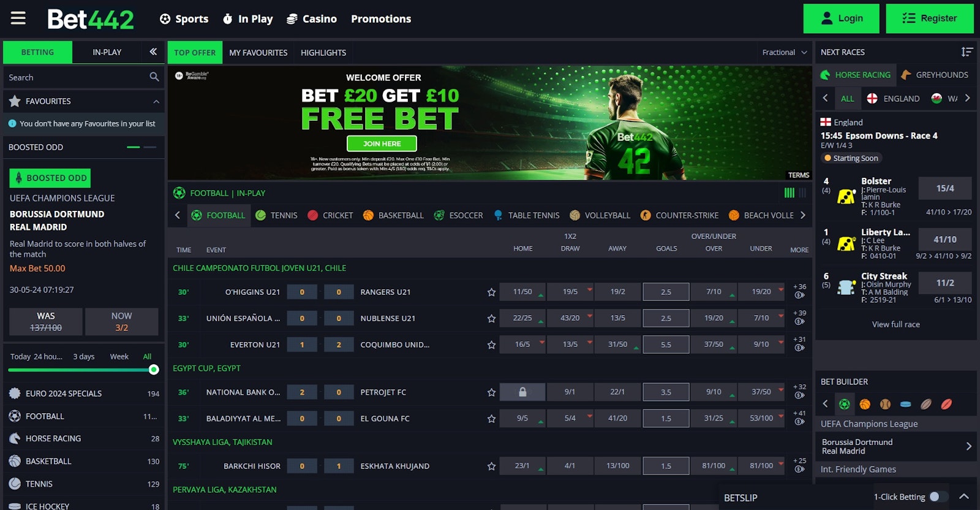Open Highlights tab
Screen dimensions: 980x510
click(323, 53)
